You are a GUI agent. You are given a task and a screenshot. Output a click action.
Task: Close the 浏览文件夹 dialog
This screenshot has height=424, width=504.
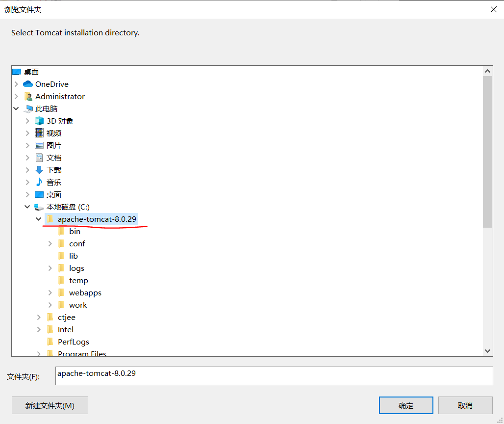coord(494,9)
